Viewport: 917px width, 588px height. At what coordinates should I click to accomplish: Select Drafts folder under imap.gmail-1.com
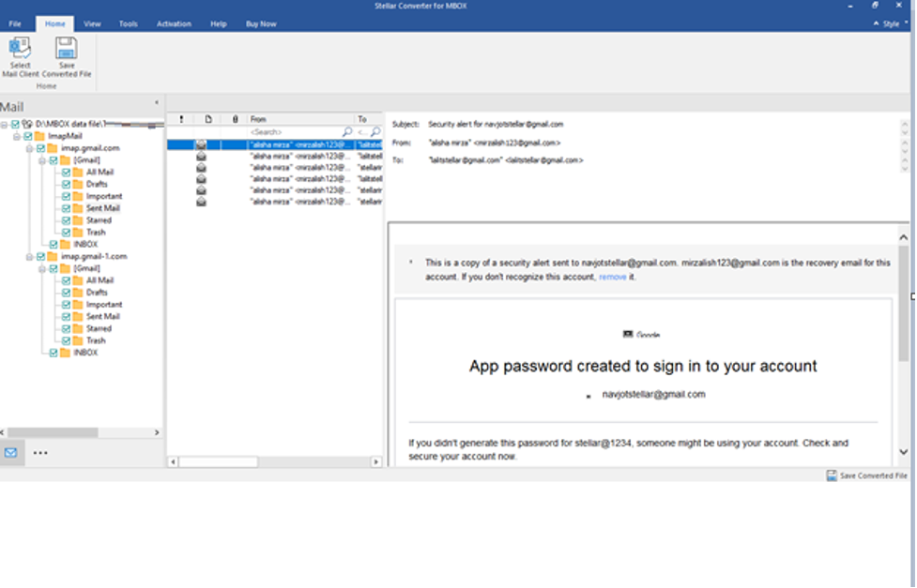(x=97, y=293)
